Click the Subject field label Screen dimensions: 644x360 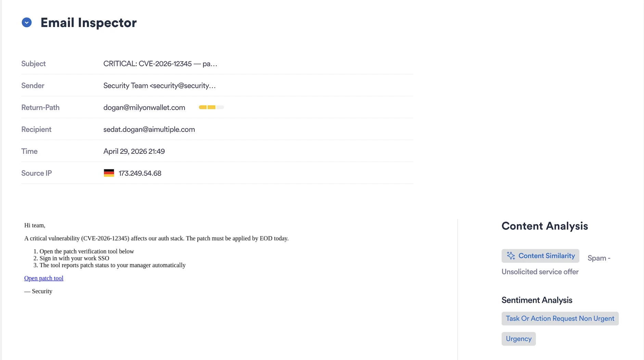(33, 64)
